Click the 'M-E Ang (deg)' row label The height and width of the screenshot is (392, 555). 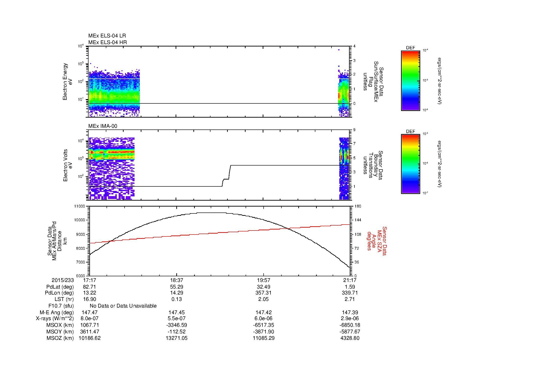point(57,313)
